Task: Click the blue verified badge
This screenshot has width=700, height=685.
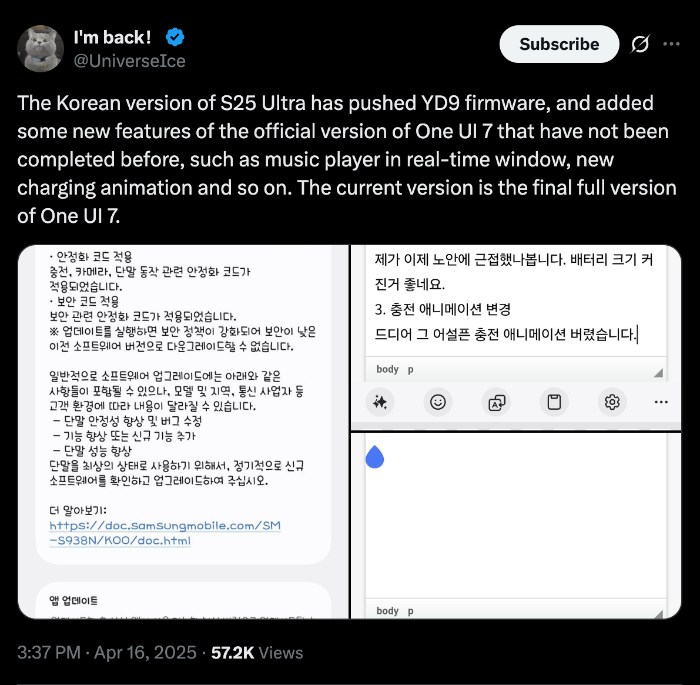Action: 175,39
